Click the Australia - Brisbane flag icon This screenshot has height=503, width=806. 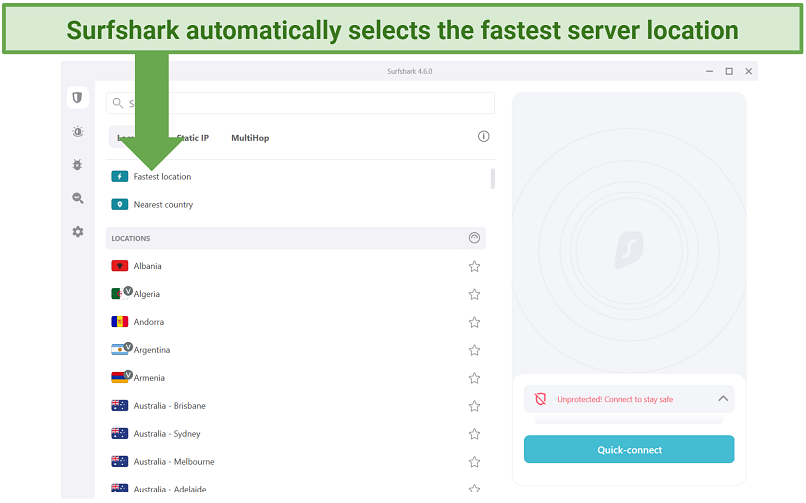(x=120, y=406)
